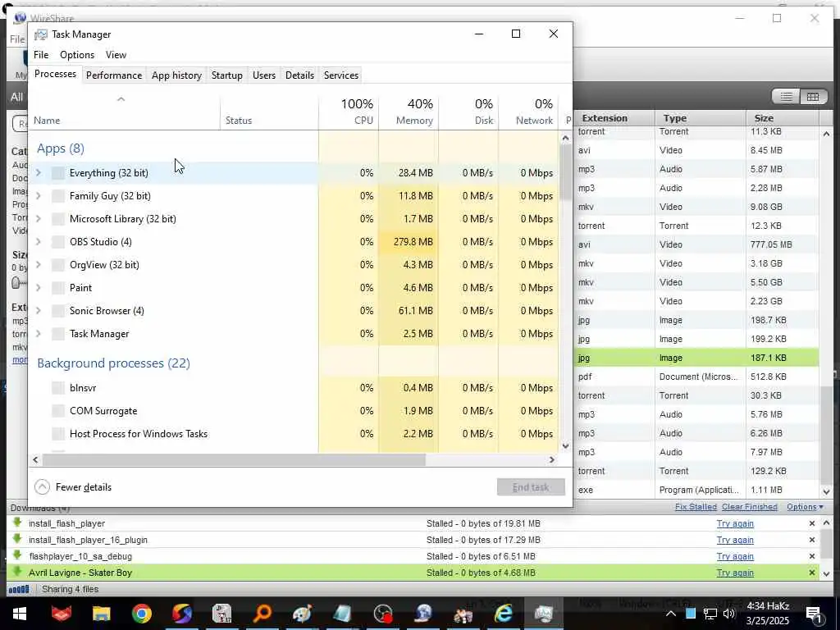Expand the Microsoft Library (32 bit) process
840x630 pixels.
pyautogui.click(x=38, y=218)
